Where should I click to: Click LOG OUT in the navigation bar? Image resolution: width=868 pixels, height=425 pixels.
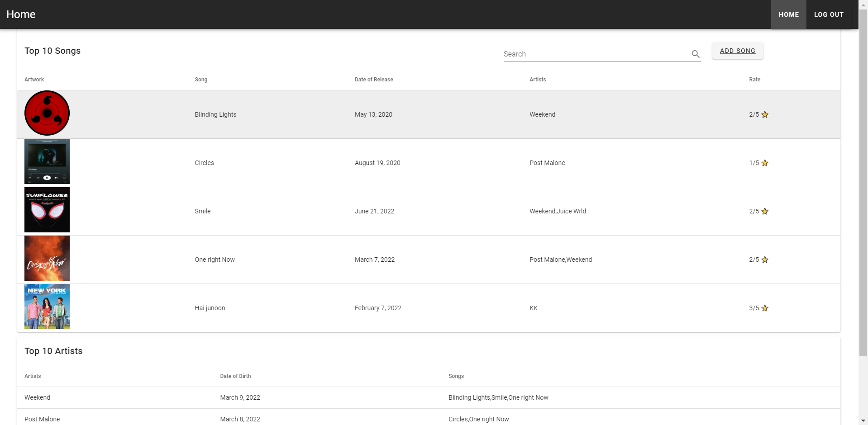click(x=828, y=14)
